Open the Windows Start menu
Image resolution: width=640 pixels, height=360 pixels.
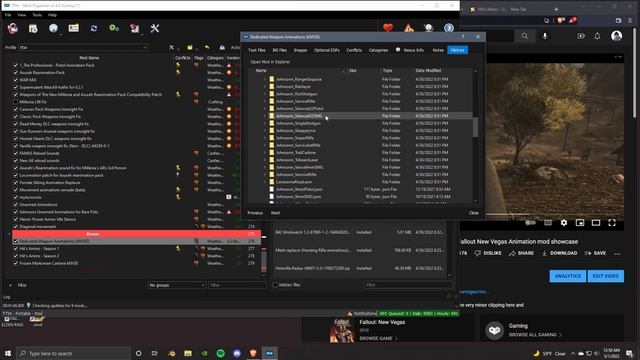click(x=8, y=353)
